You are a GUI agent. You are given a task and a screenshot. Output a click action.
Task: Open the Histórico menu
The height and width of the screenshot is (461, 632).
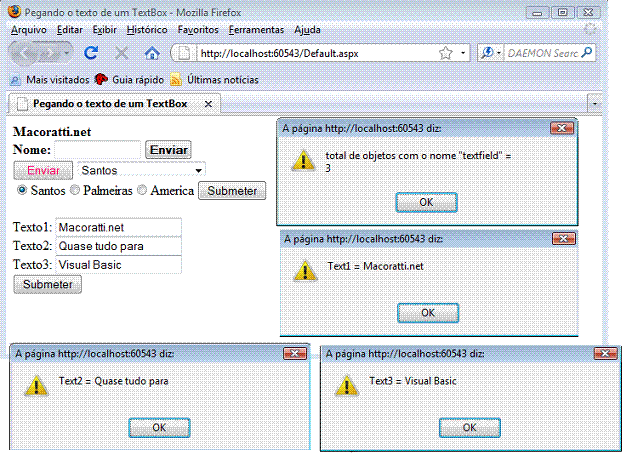click(147, 30)
